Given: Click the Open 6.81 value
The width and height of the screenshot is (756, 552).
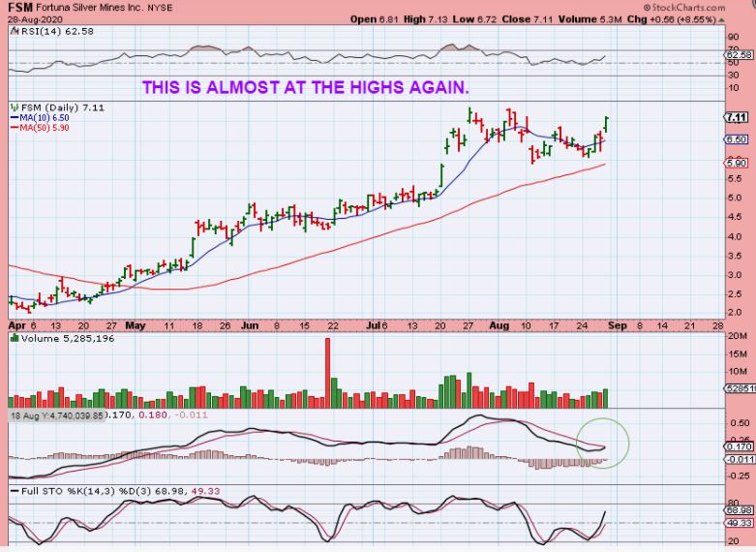Looking at the screenshot, I should pyautogui.click(x=374, y=19).
